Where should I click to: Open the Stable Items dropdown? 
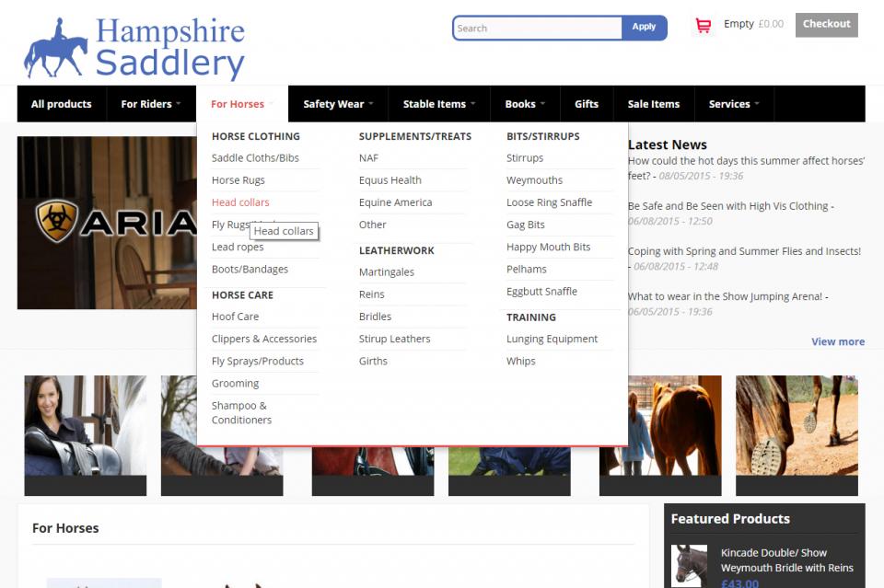[x=438, y=104]
